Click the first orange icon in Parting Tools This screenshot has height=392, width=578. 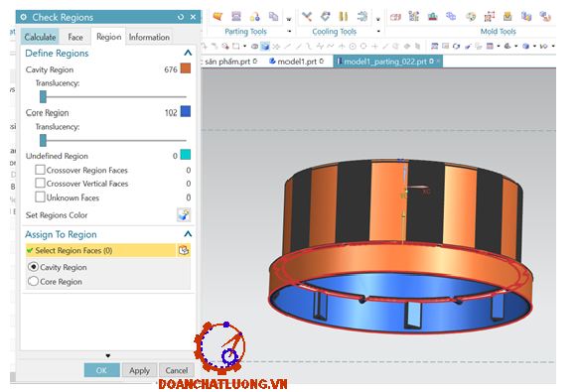tap(217, 17)
